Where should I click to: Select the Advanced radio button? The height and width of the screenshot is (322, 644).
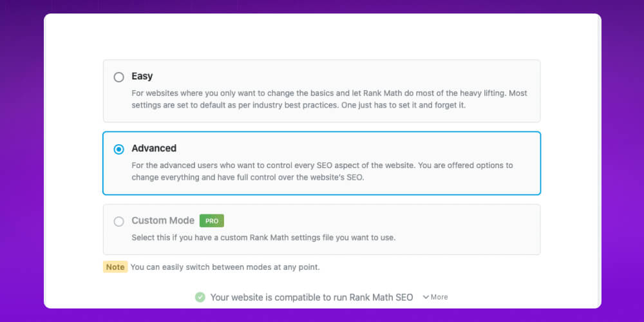click(x=118, y=149)
